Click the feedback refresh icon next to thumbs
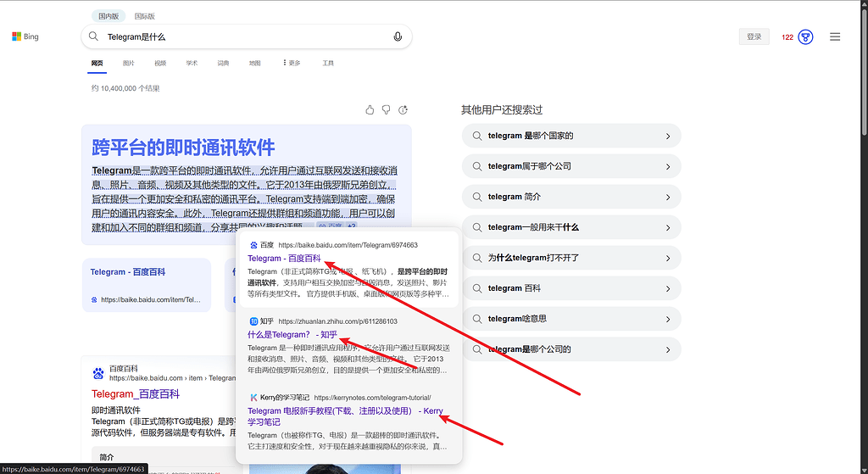 click(403, 109)
